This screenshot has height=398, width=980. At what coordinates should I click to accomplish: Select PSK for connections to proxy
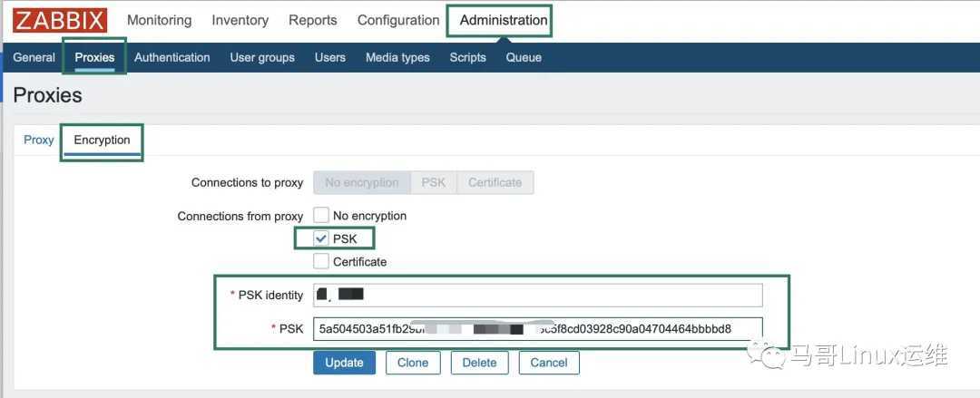pos(434,182)
